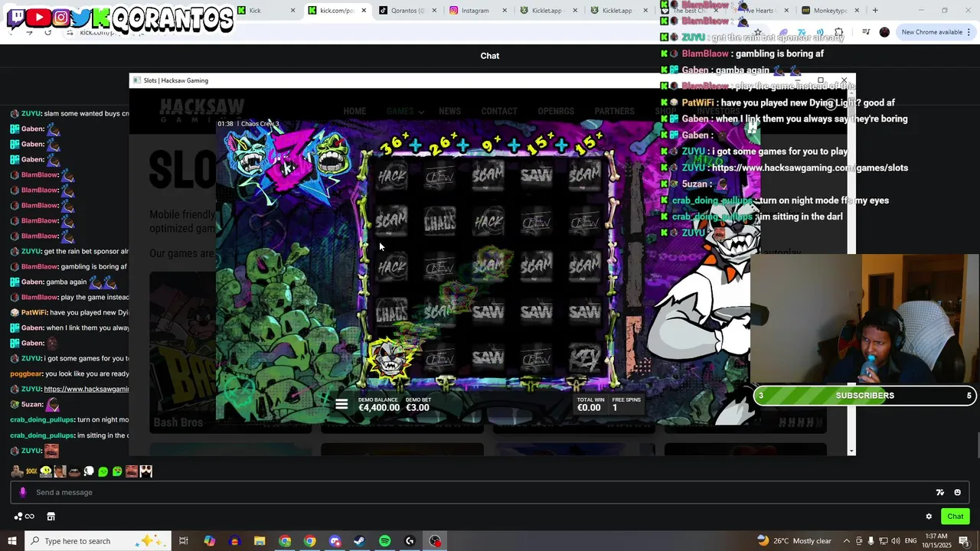Select the last sunglasses emote in the emote row
The width and height of the screenshot is (980, 551).
146,471
